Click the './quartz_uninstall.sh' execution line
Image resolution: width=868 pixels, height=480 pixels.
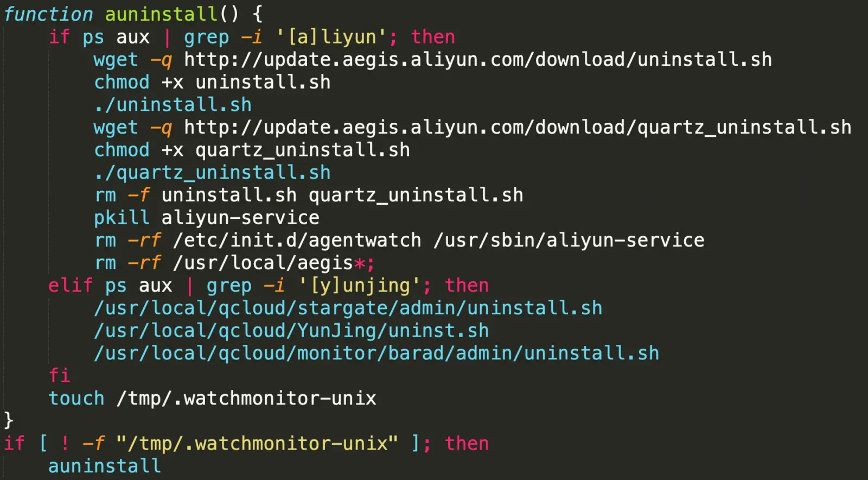212,173
